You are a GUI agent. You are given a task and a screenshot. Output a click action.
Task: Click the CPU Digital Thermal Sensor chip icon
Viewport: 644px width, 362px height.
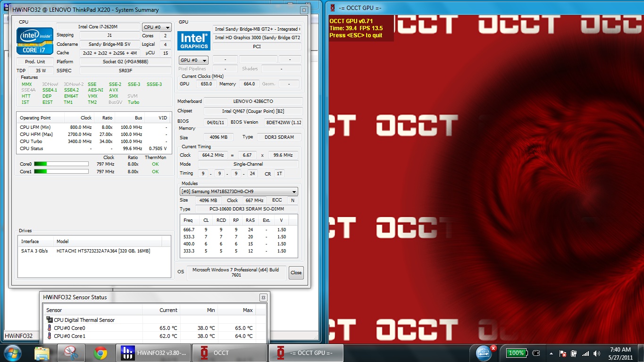(x=50, y=320)
